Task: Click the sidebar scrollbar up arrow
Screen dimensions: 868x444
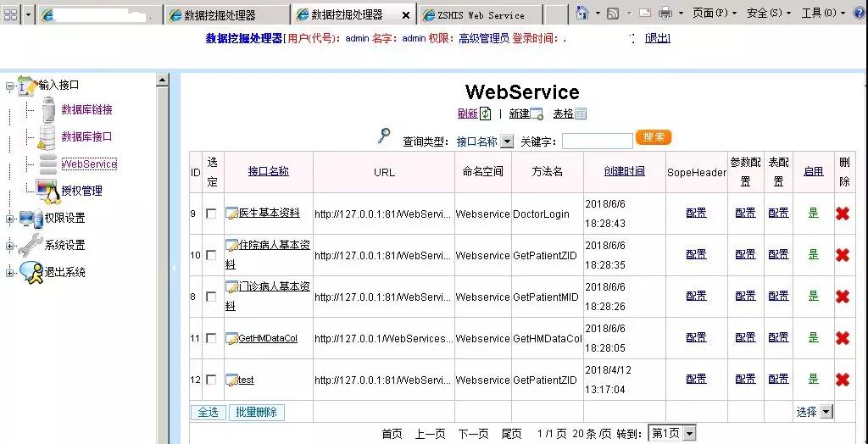Action: pos(162,80)
